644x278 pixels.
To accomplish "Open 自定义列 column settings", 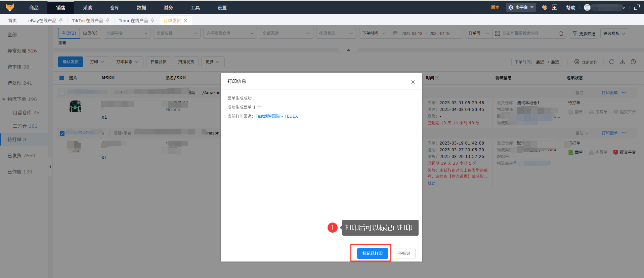I will 586,62.
